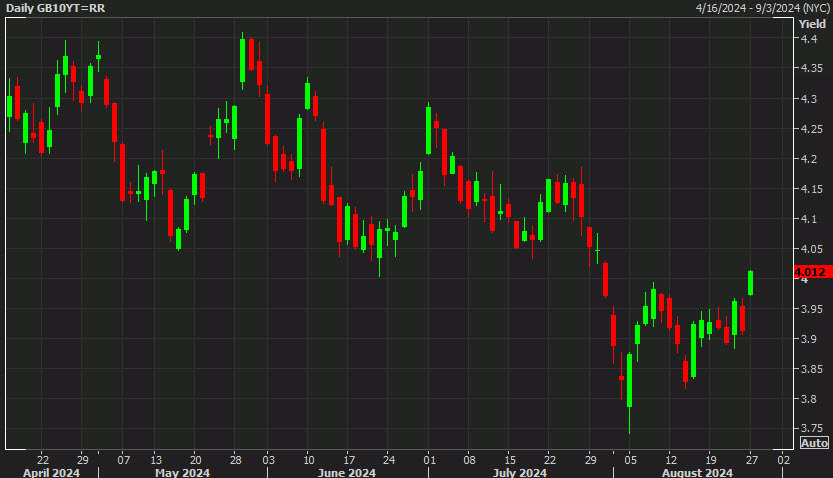Click the lowest green candle above date 05
The width and height of the screenshot is (833, 478).
coord(629,380)
